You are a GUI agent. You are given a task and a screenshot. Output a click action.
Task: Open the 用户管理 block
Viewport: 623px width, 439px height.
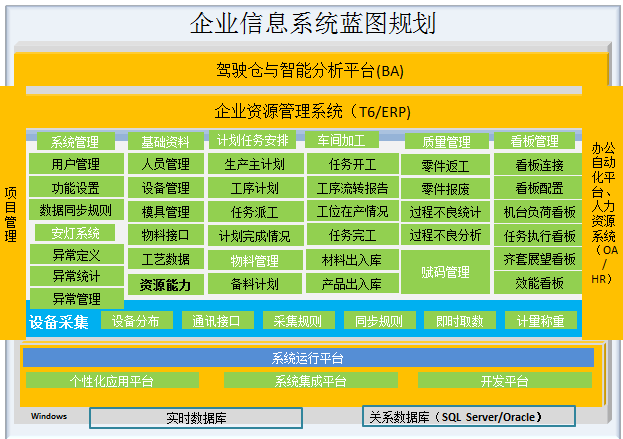point(76,164)
